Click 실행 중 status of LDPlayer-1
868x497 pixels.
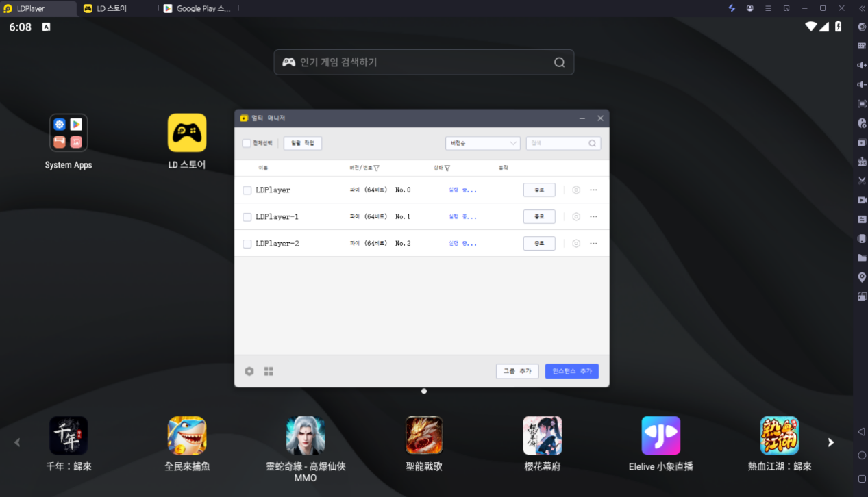click(x=463, y=216)
